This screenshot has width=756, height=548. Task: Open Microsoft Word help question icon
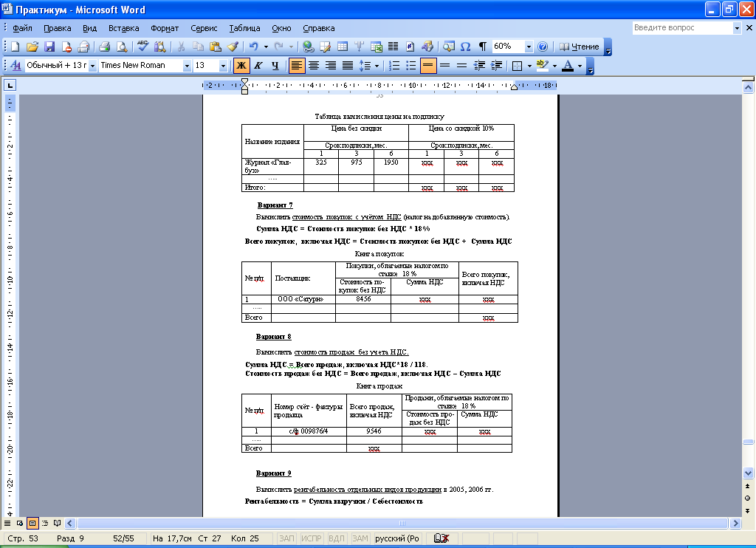(x=543, y=47)
